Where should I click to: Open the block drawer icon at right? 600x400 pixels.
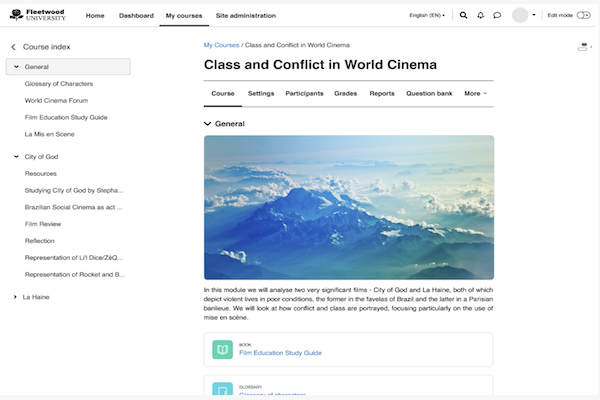(x=584, y=47)
